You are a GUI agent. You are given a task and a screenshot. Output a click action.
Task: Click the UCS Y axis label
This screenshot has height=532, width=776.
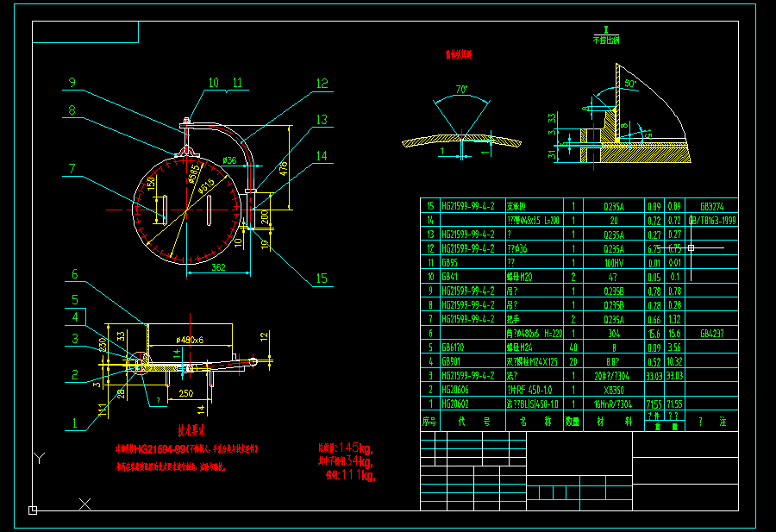tap(38, 457)
